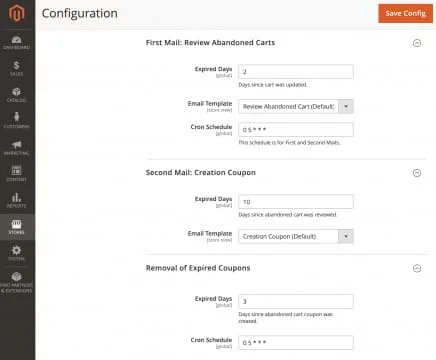Viewport: 436px width, 360px height.
Task: Click the Magento logo icon
Action: click(17, 13)
